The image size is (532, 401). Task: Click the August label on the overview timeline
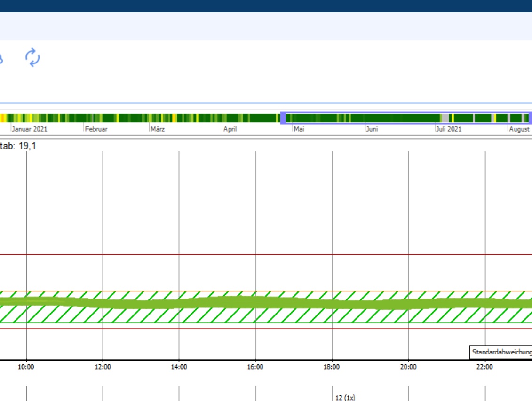(x=519, y=129)
